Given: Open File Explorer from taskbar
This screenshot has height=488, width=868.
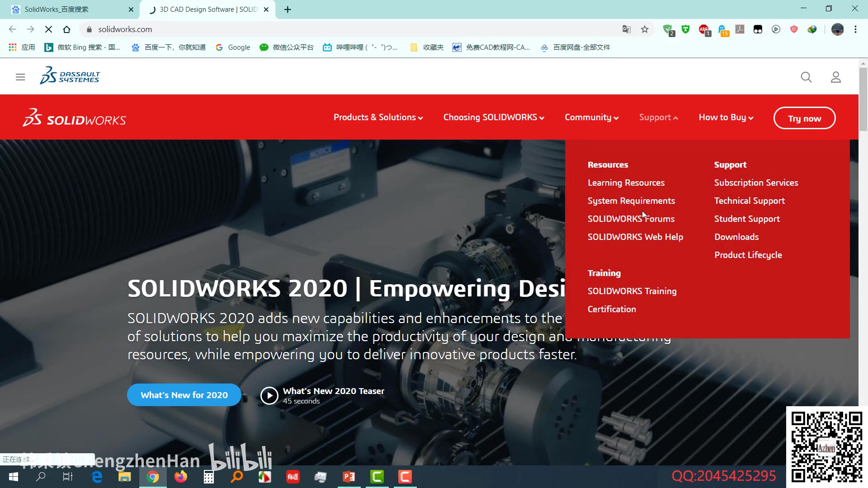Looking at the screenshot, I should (125, 477).
